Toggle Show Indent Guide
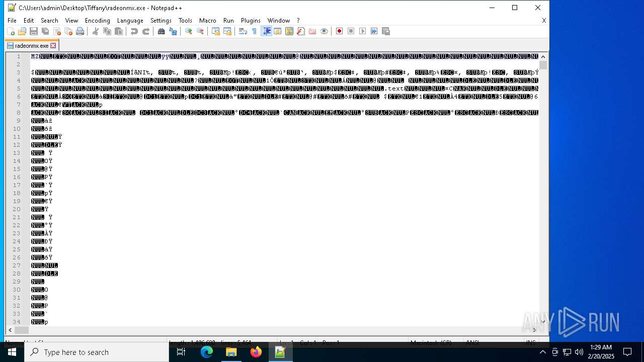644x362 pixels. pos(267,31)
